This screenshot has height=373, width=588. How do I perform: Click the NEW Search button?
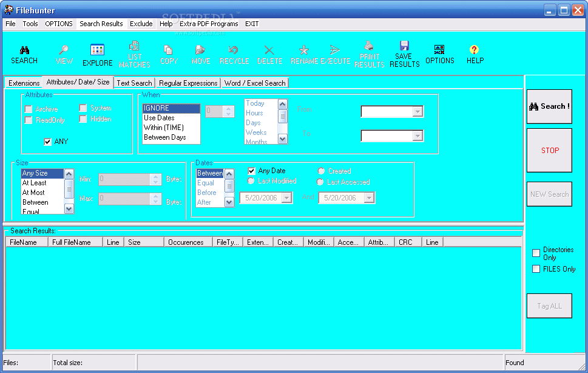(549, 194)
